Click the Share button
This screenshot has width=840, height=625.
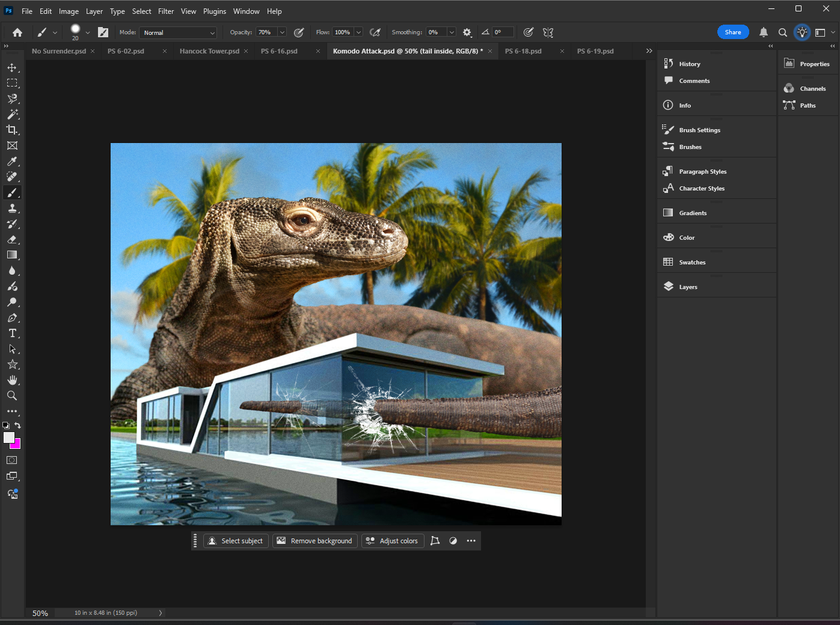[x=732, y=31]
